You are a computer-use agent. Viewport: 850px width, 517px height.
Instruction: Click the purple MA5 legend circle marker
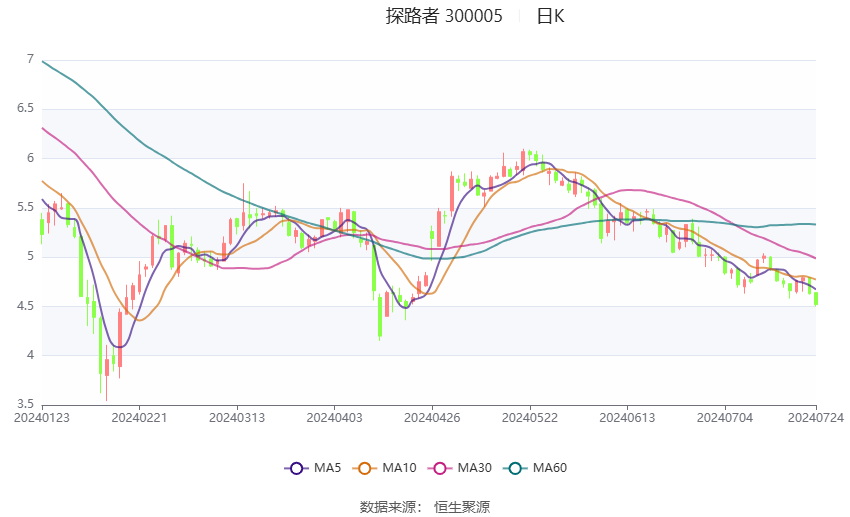point(295,468)
